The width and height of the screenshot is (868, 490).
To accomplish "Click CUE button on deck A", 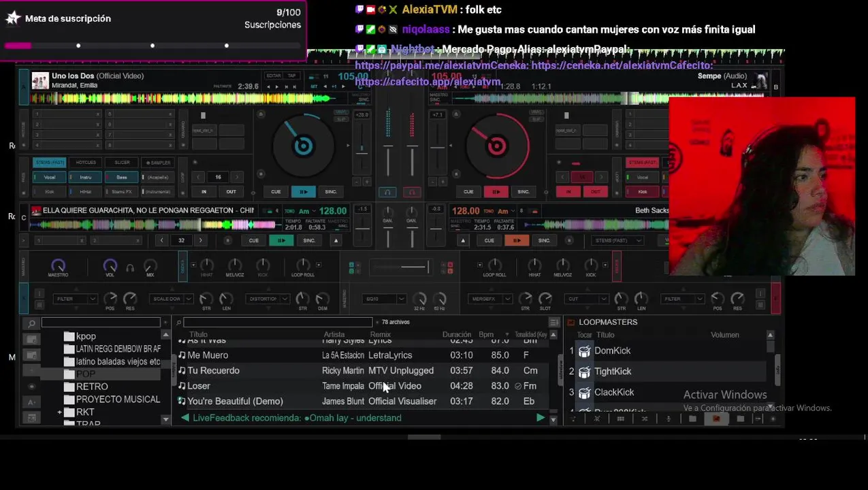I will [276, 192].
